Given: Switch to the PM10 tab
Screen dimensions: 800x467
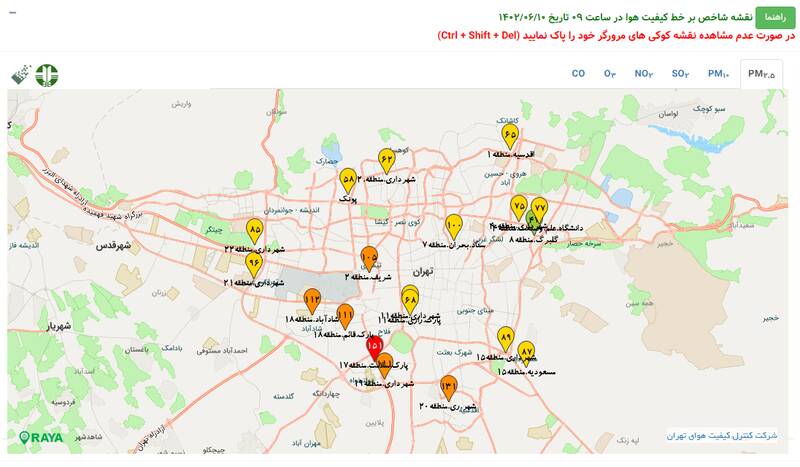Looking at the screenshot, I should click(718, 74).
